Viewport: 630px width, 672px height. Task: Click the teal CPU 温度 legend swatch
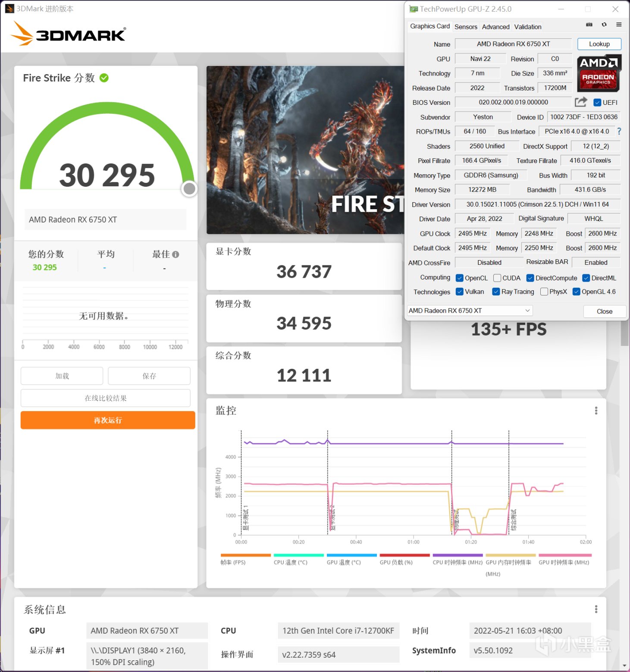coord(299,555)
